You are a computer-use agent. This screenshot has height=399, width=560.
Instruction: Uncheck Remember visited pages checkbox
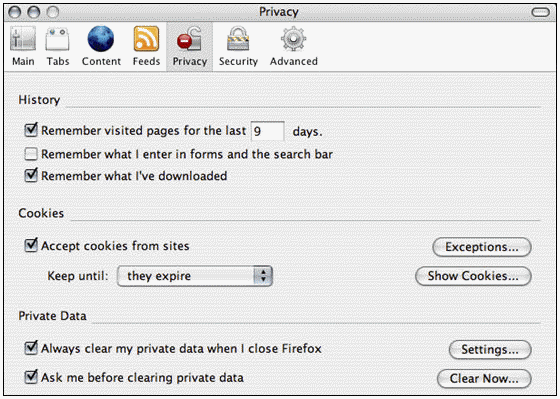tap(31, 130)
